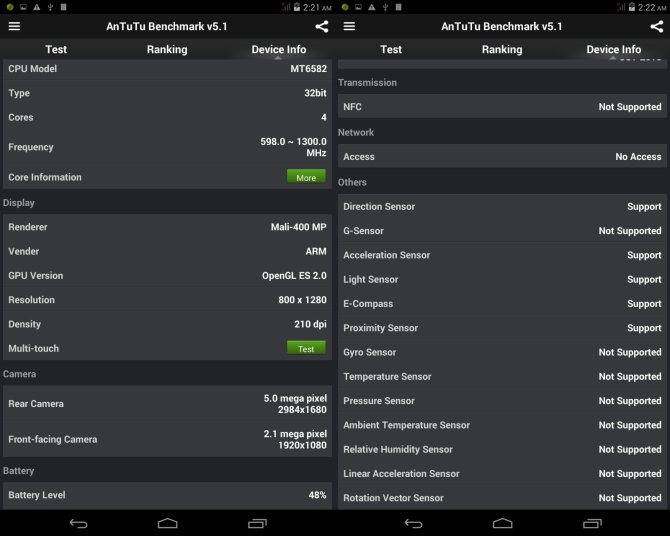670x536 pixels.
Task: Select Relative Humidity Sensor row
Action: click(502, 450)
